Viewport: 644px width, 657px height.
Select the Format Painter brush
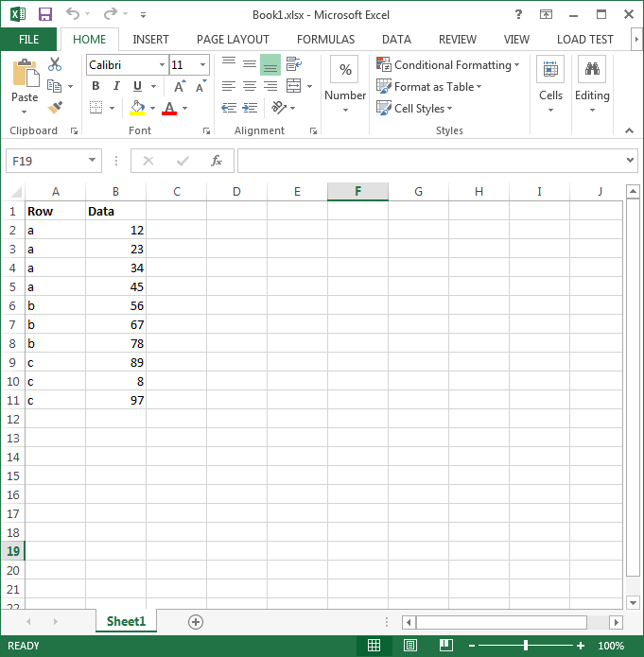click(x=55, y=108)
